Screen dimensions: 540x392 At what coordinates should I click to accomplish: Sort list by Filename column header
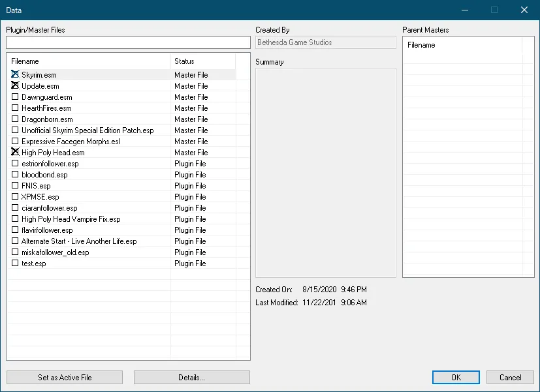pyautogui.click(x=88, y=61)
